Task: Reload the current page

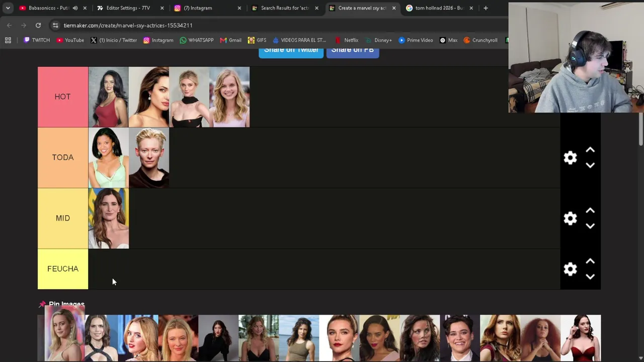Action: point(38,25)
